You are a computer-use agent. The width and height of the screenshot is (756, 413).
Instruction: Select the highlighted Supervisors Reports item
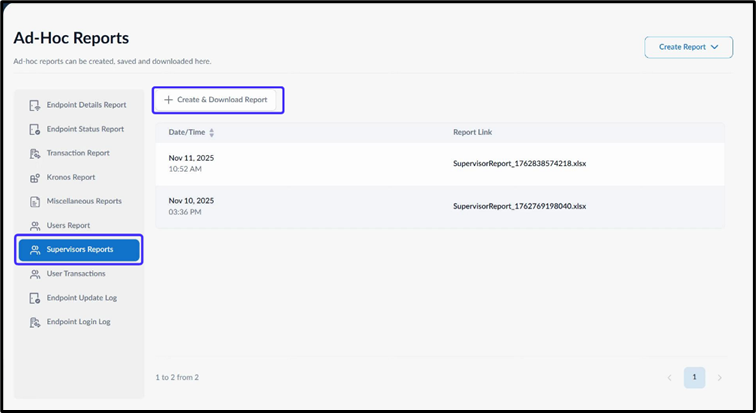79,250
